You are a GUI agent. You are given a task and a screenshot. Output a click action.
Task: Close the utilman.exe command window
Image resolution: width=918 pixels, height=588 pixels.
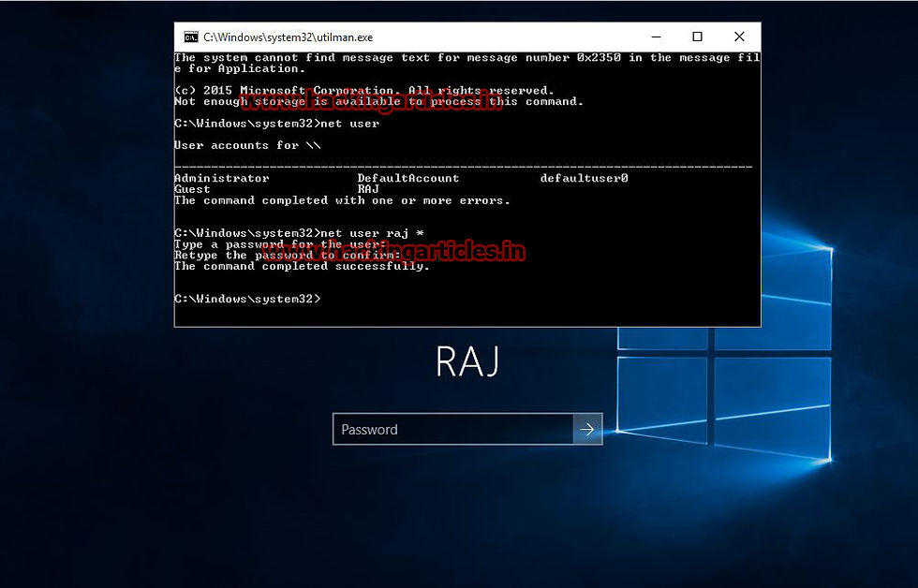[x=739, y=37]
